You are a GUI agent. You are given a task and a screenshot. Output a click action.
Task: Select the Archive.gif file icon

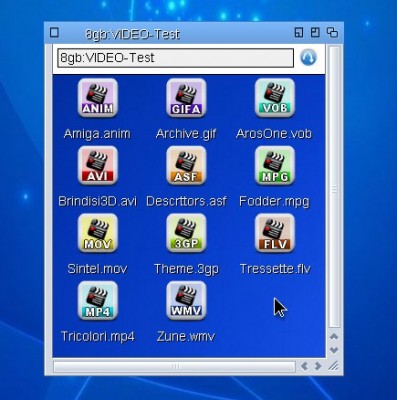point(186,98)
